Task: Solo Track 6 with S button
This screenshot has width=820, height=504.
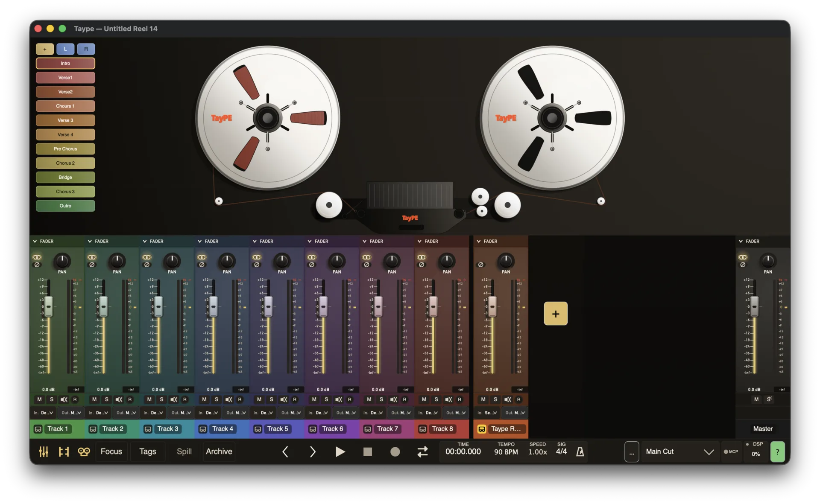Action: pyautogui.click(x=326, y=399)
